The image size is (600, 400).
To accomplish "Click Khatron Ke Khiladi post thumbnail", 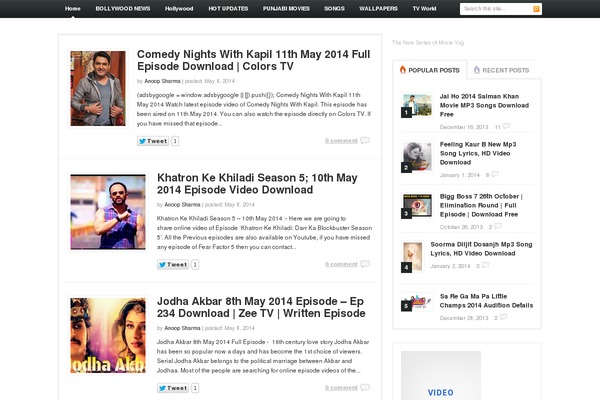I will point(108,212).
